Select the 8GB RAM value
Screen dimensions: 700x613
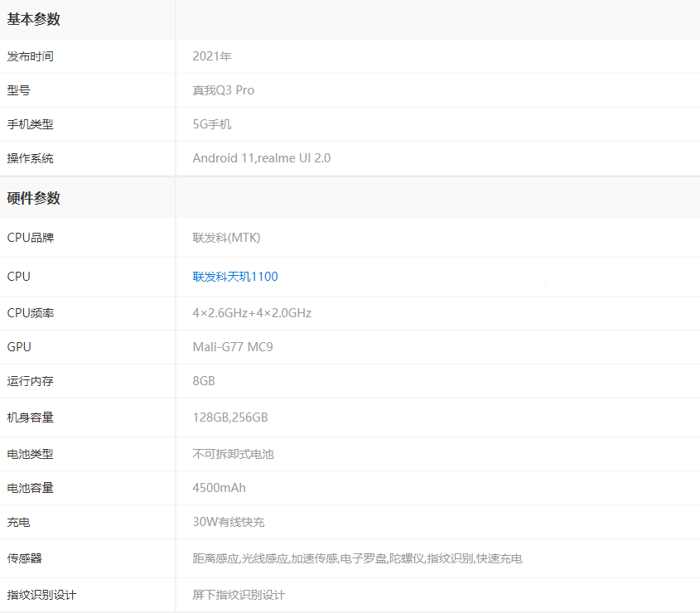click(204, 381)
